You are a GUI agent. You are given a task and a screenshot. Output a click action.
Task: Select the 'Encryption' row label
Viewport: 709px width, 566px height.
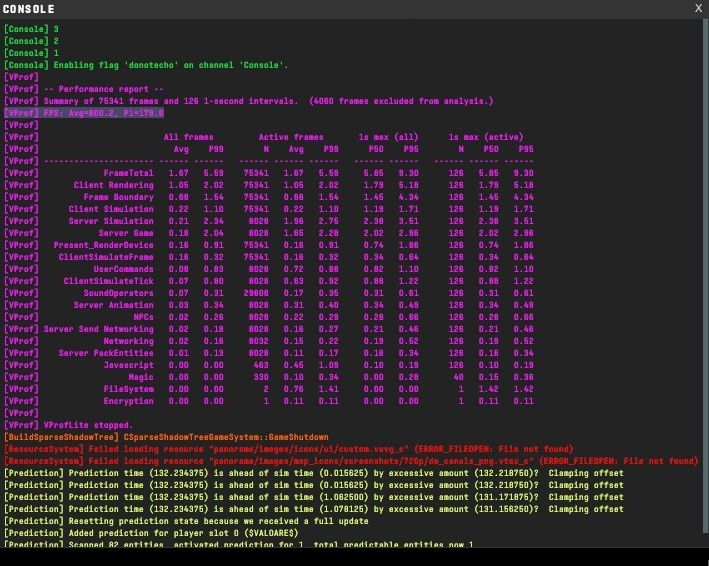[x=128, y=401]
